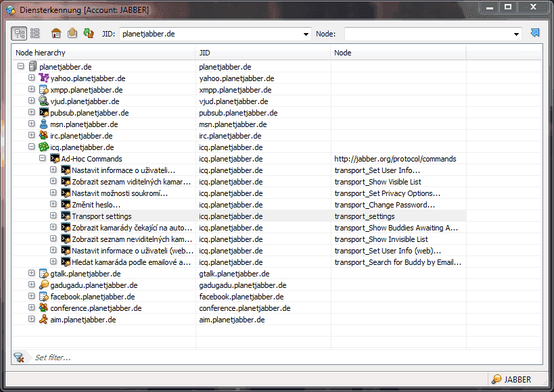Screen dimensions: 554x392
Task: Click the application icon in the title bar
Action: click(11, 10)
